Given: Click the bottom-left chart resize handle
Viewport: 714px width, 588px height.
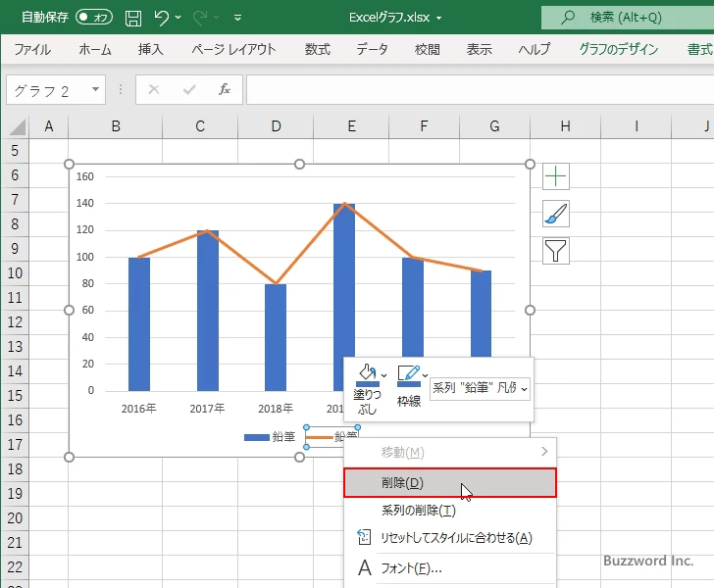Looking at the screenshot, I should coord(69,457).
